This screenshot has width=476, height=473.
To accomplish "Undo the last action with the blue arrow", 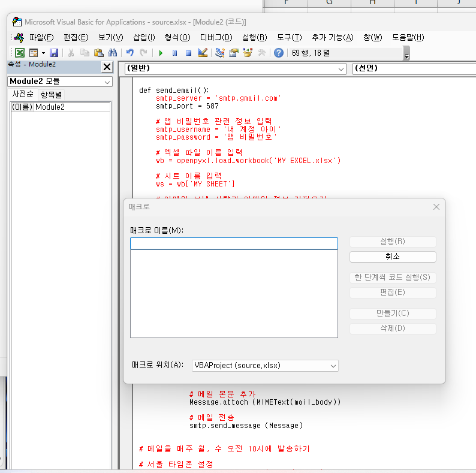I will click(x=130, y=53).
